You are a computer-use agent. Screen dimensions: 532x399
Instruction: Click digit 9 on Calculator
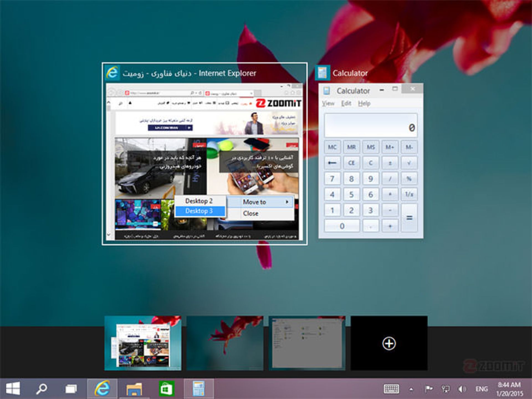point(371,179)
